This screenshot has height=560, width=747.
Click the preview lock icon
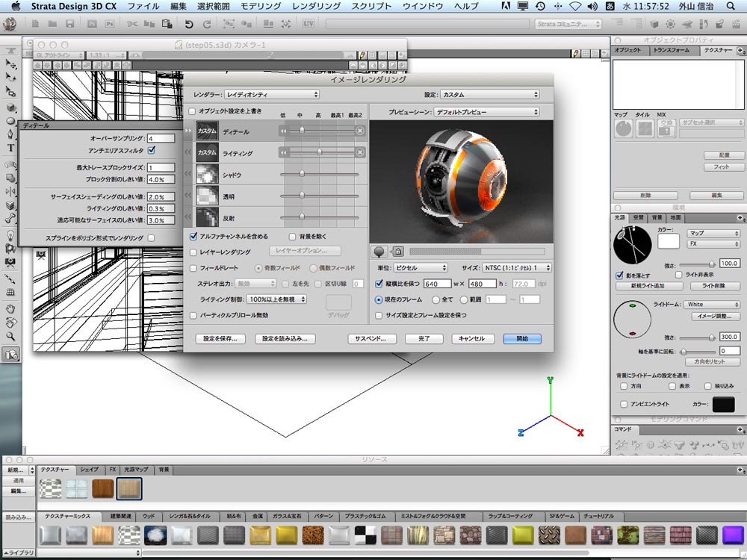397,251
